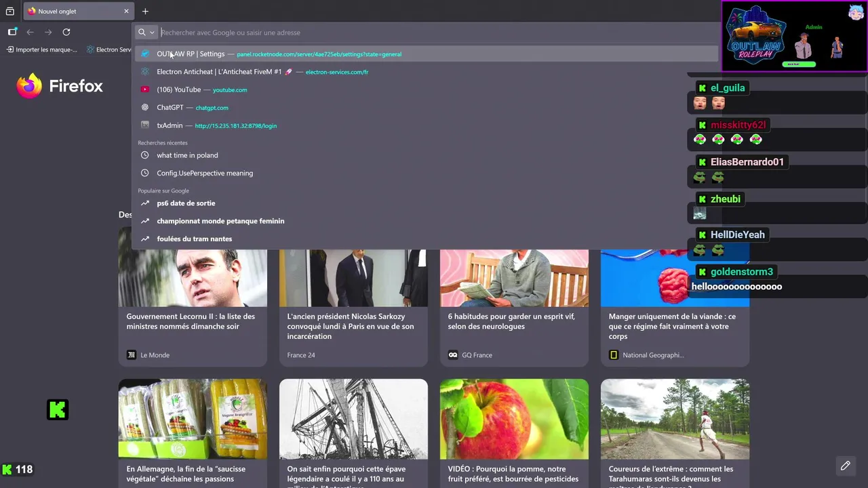Select txAdmin login suggestion

point(426,125)
